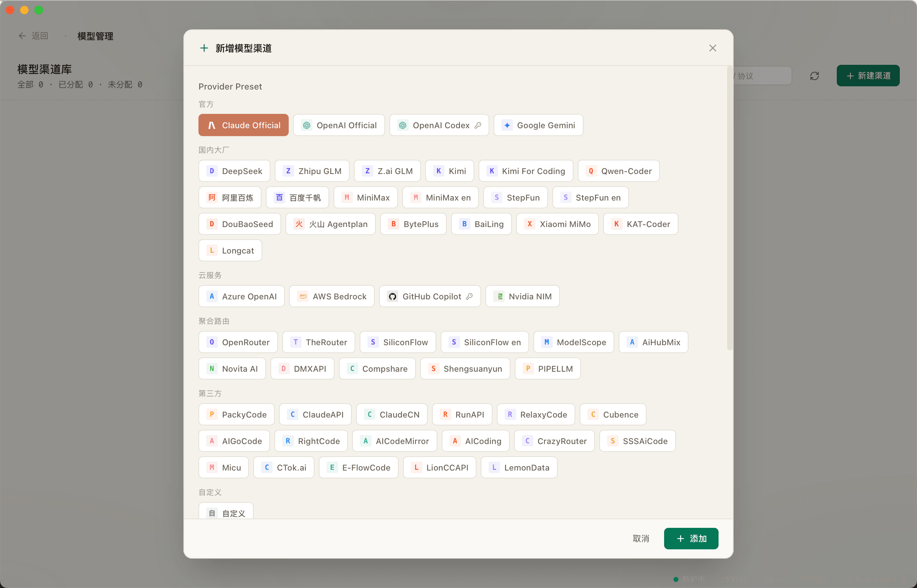Choose the BaiLing provider

tap(481, 224)
